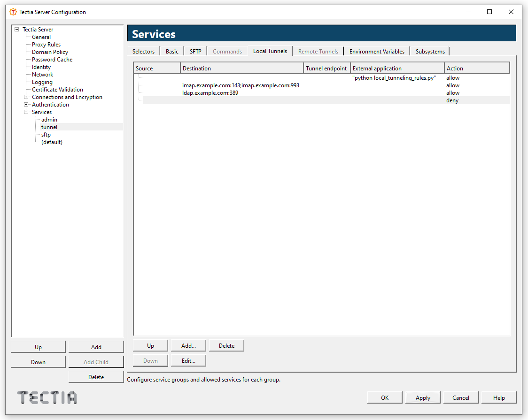Click Add... to create tunnel rule
Image resolution: width=528 pixels, height=420 pixels.
click(188, 346)
